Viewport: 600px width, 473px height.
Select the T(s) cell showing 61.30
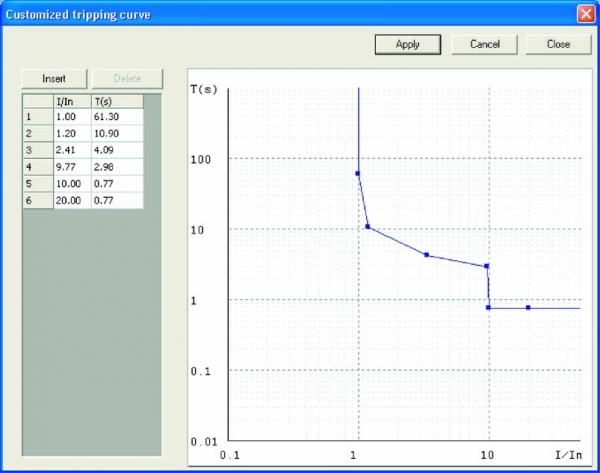[116, 117]
